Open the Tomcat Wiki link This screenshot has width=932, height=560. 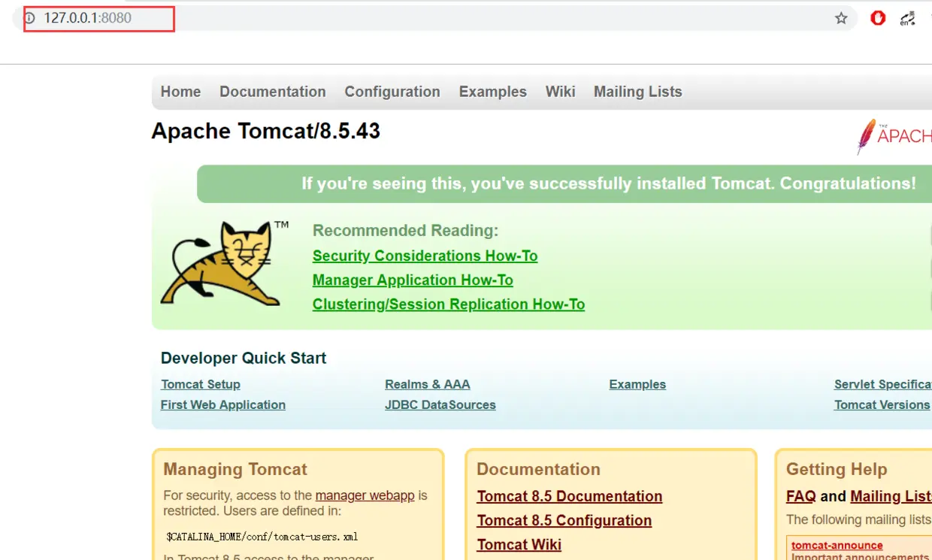(519, 544)
